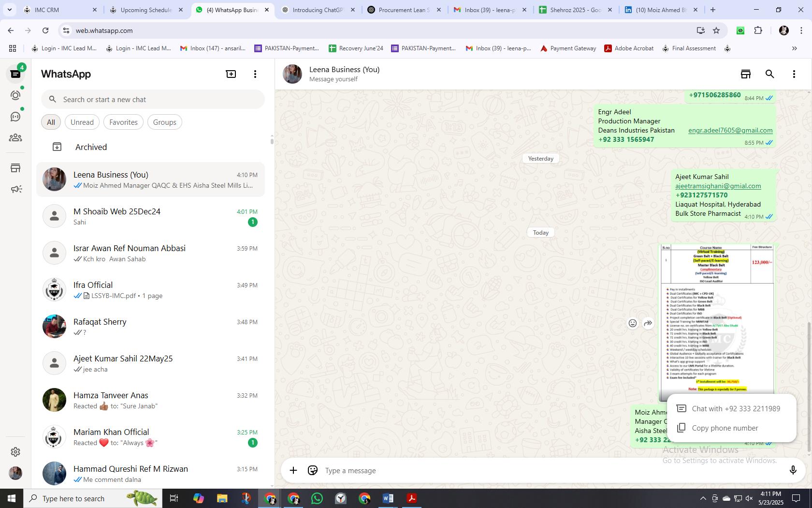
Task: Open the Ifra Official chat
Action: tap(151, 290)
